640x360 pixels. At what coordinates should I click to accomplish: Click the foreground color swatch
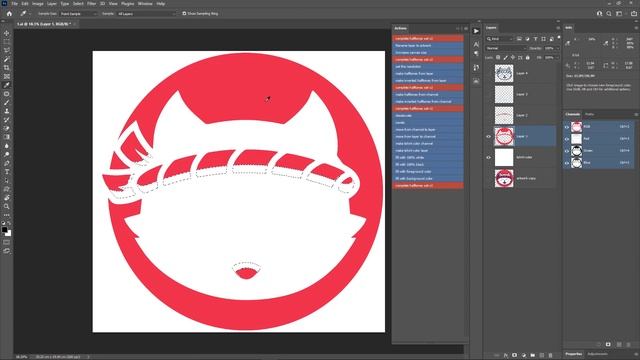tap(4, 230)
